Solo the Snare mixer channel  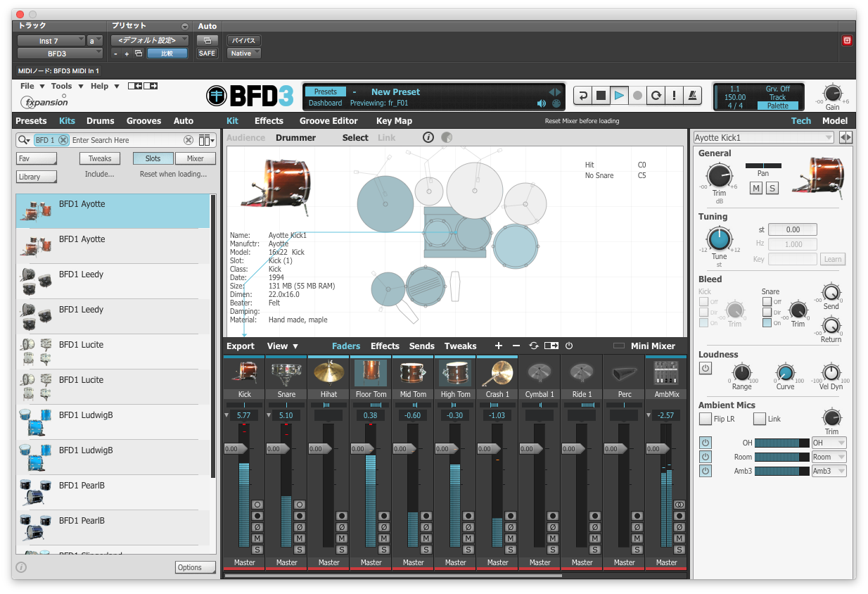300,550
